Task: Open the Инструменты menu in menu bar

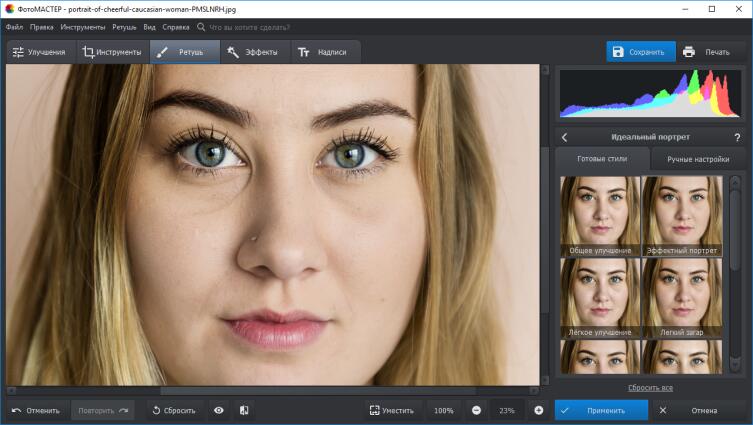Action: (83, 27)
